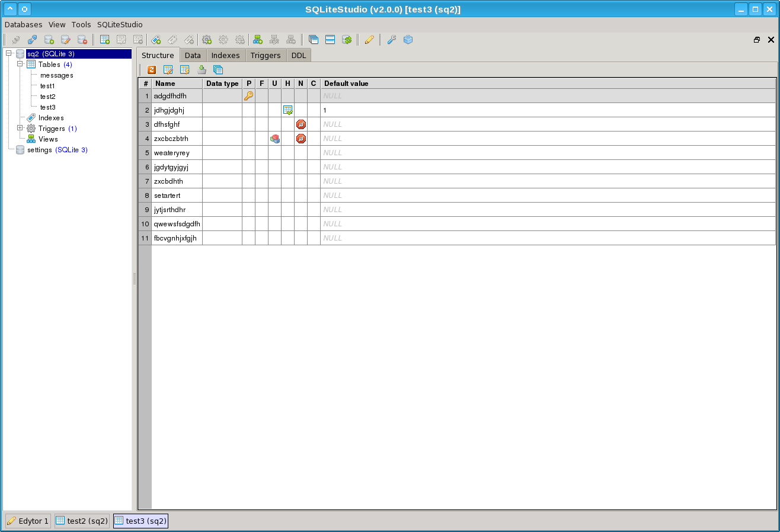Image resolution: width=780 pixels, height=532 pixels.
Task: Click the drop table icon in main toolbar
Action: 138,40
